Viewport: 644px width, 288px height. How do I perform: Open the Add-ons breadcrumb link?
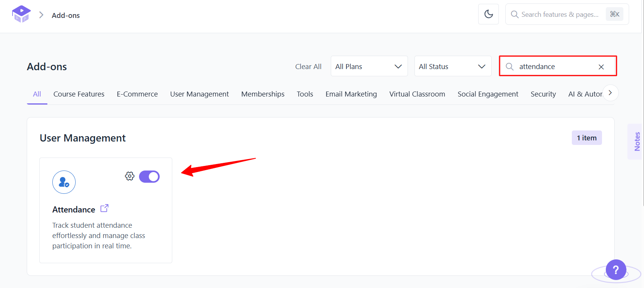tap(66, 15)
